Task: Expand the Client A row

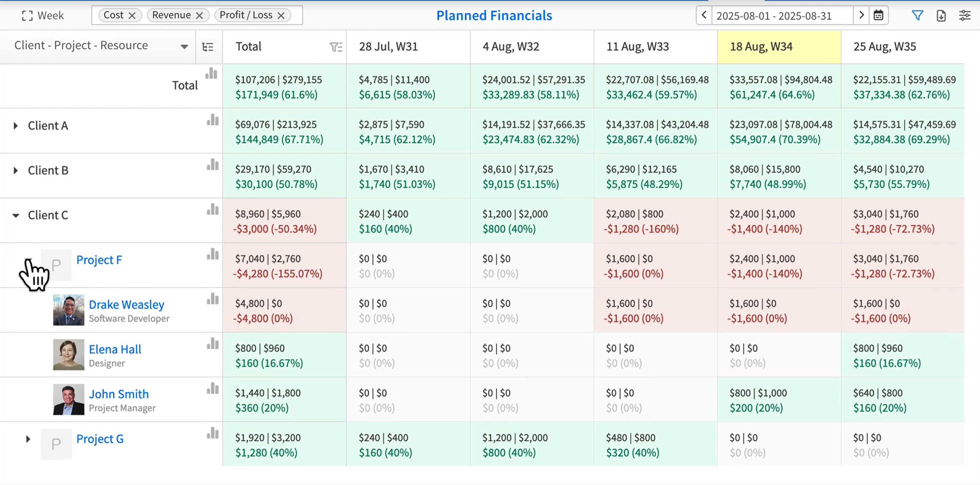Action: [x=16, y=126]
